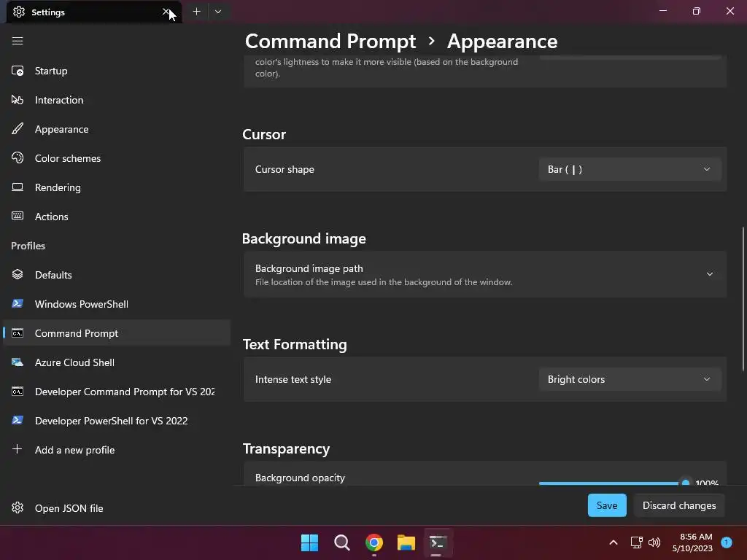Click Discard changes button
747x560 pixels.
[679, 505]
